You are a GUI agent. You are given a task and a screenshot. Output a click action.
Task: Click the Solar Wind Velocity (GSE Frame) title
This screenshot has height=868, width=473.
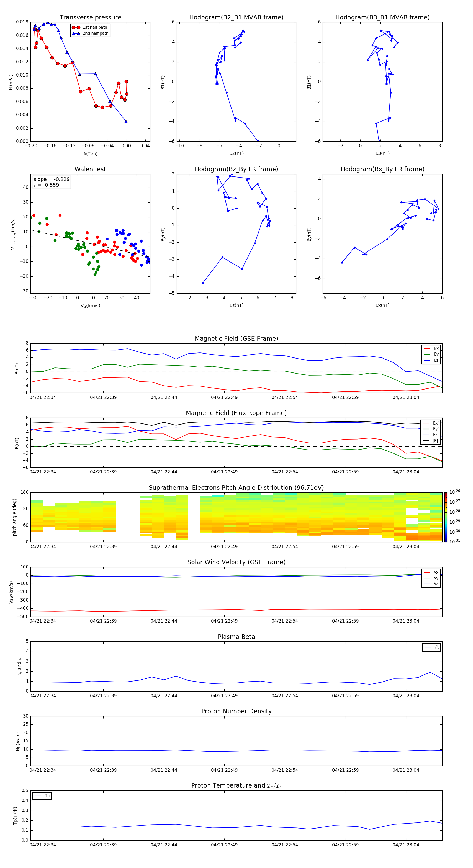236,562
